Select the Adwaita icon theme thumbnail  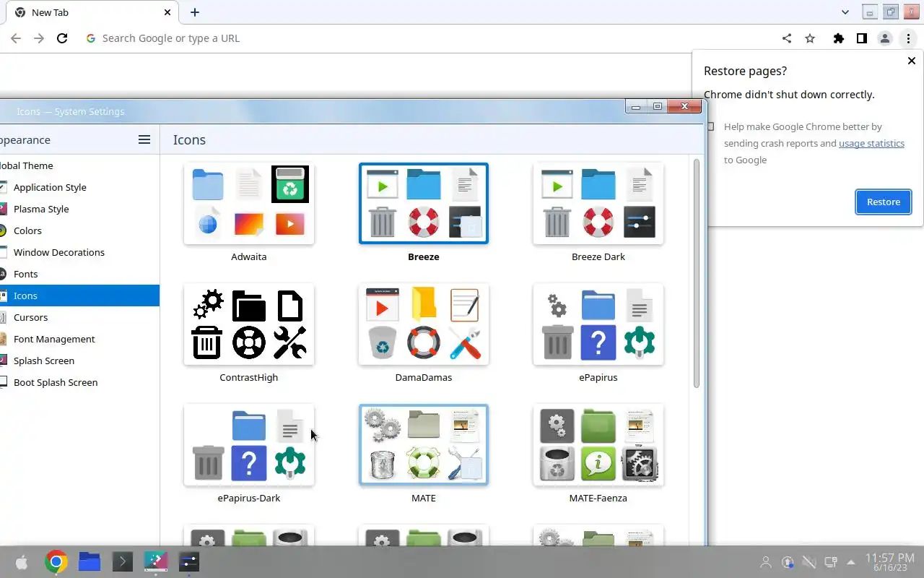pyautogui.click(x=249, y=204)
